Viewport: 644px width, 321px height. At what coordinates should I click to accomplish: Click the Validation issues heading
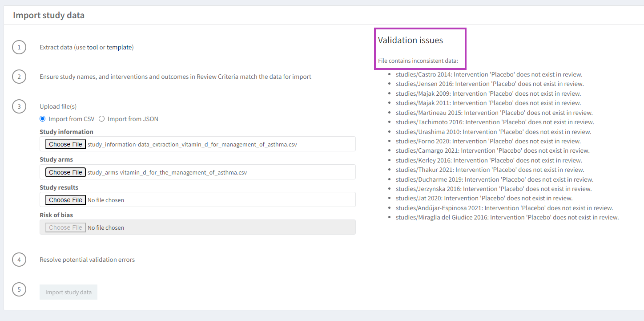coord(411,40)
